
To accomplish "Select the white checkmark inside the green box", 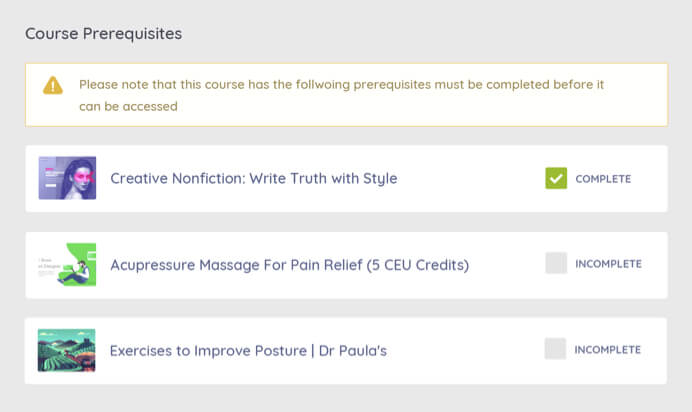I will [x=556, y=179].
